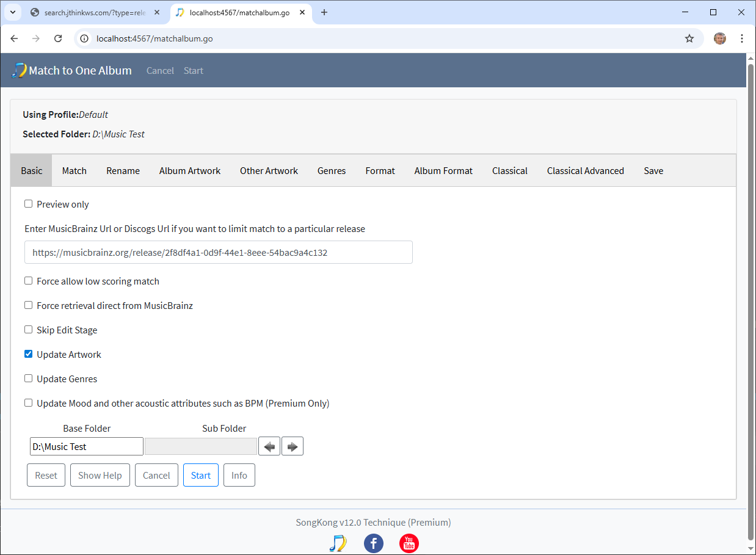
Task: Open the browser tab search dropdown
Action: (12, 12)
